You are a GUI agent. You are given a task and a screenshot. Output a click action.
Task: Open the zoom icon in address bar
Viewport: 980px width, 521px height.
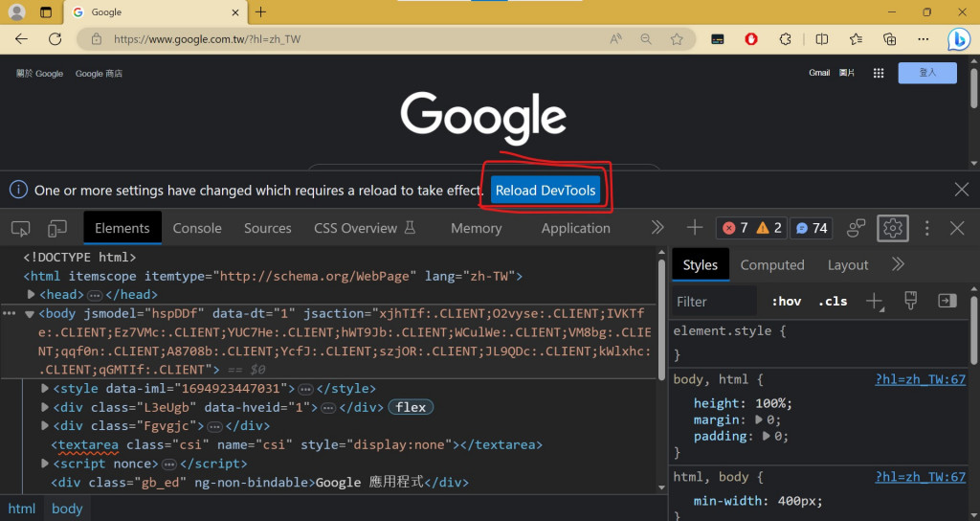(646, 38)
